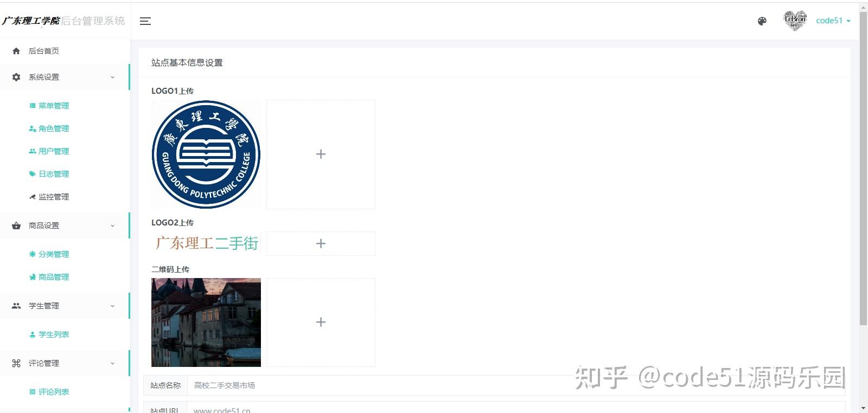Screen dimensions: 868x413
Task: Open the theme color palette icon
Action: [762, 21]
